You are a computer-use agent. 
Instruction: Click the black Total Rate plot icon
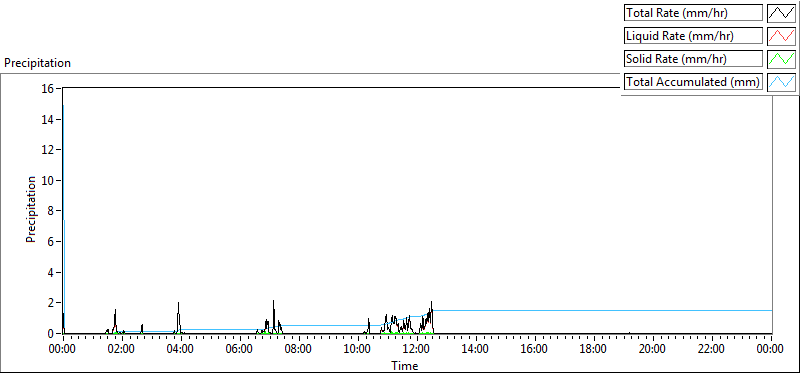(x=782, y=13)
